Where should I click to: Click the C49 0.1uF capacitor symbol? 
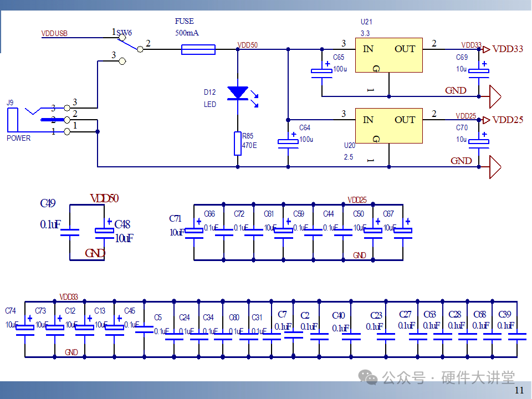tap(70, 232)
